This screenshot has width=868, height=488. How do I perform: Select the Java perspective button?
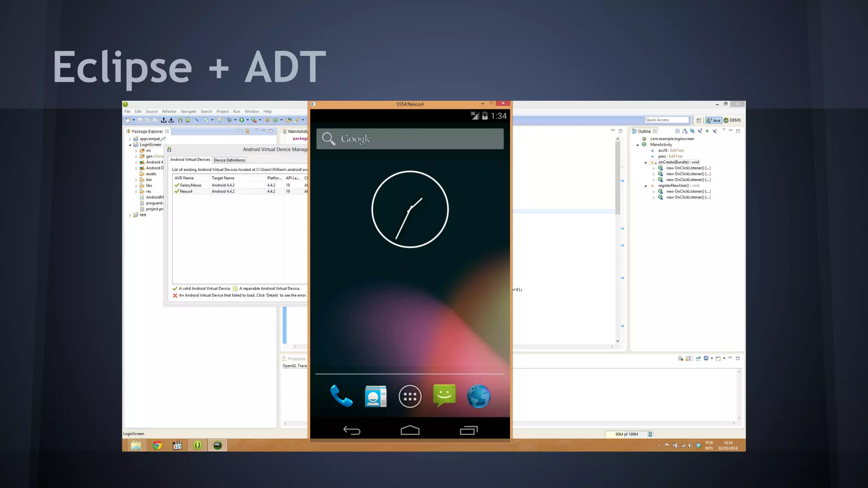tap(714, 120)
